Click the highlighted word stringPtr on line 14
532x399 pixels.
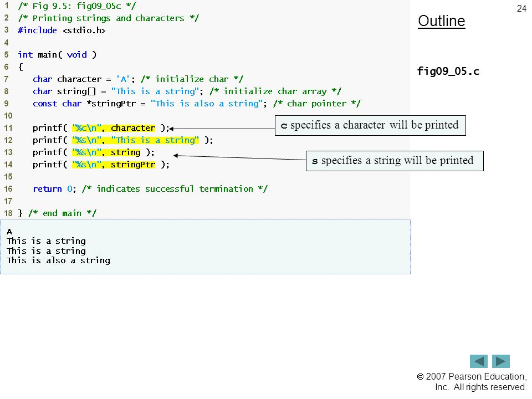[x=133, y=165]
